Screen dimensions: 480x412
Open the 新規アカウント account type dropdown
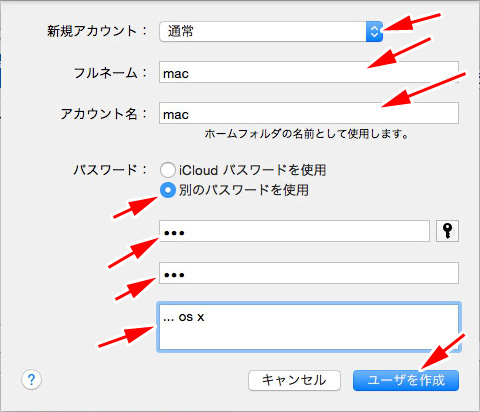271,32
